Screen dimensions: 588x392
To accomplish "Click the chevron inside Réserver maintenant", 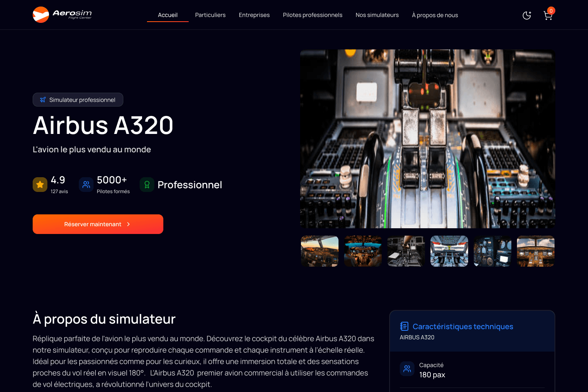I will 128,224.
